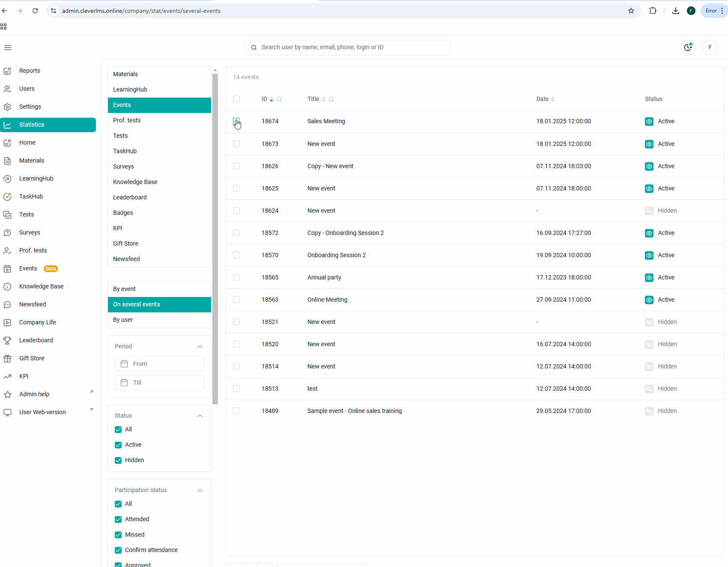The width and height of the screenshot is (728, 567).
Task: Click the Leaderboard trophy icon in sidebar
Action: (7, 341)
